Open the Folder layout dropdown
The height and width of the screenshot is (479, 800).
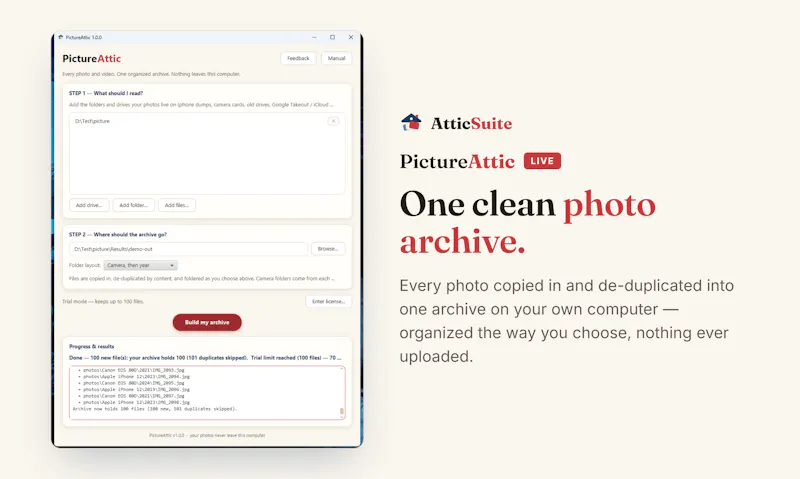coord(140,265)
